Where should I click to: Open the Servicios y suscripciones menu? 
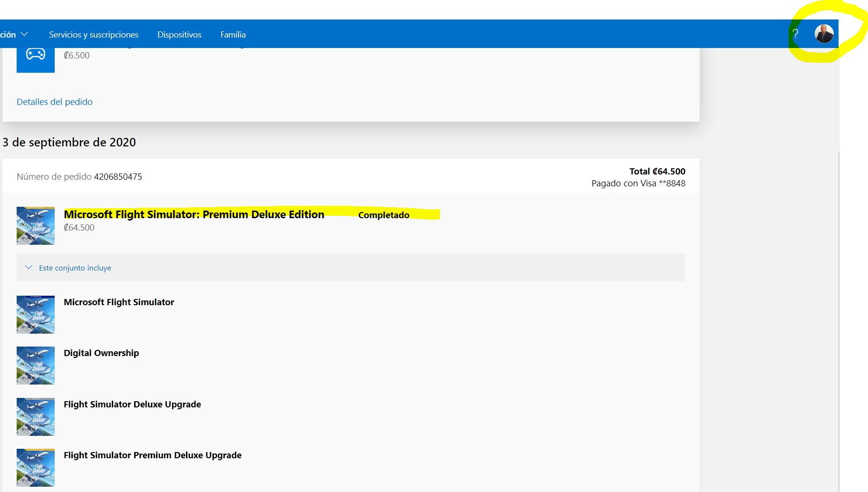point(94,35)
